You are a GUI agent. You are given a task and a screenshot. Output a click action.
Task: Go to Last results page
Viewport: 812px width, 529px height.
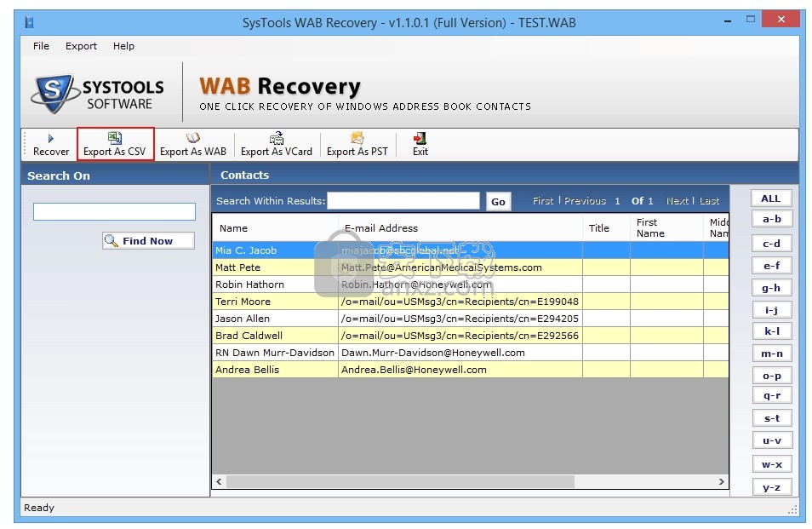coord(710,201)
